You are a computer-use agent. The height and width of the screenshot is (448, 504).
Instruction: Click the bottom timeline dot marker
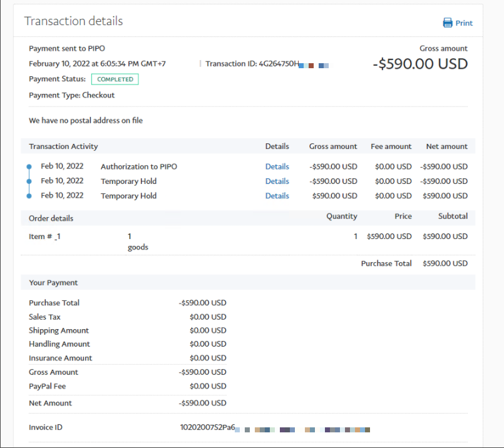point(29,196)
